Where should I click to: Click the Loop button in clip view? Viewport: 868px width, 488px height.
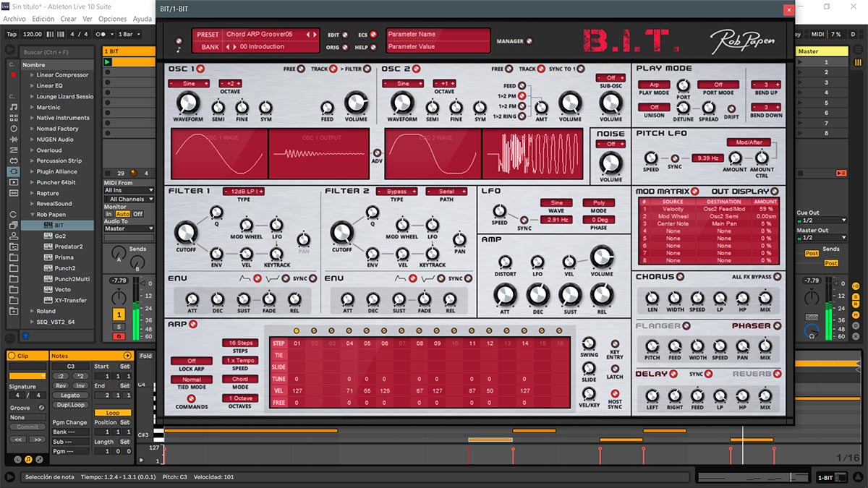click(x=113, y=414)
